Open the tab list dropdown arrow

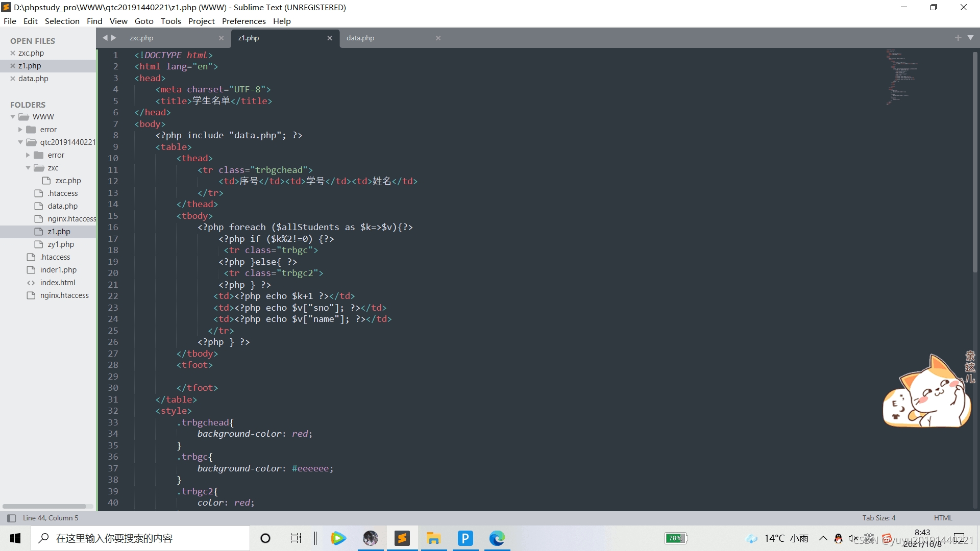coord(970,38)
